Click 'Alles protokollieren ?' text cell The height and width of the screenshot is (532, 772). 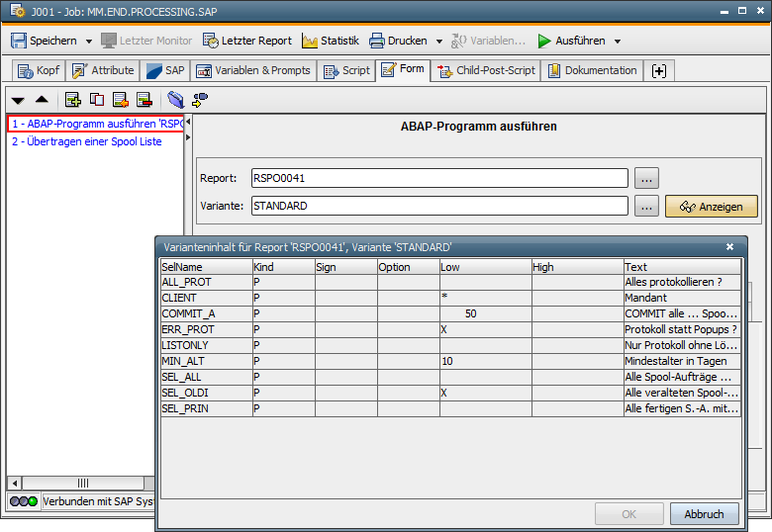point(682,282)
